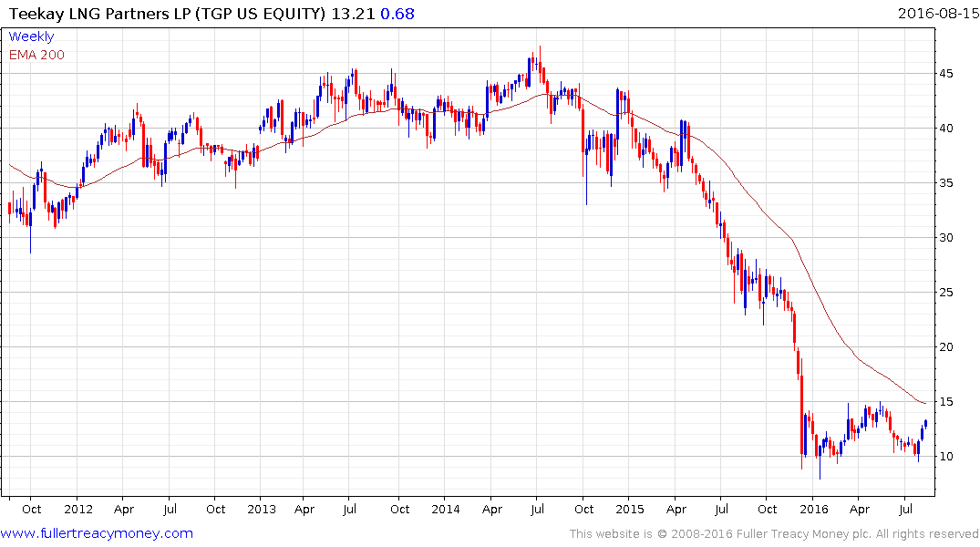This screenshot has height=547, width=980.
Task: Click the 45 price axis label
Action: click(945, 74)
